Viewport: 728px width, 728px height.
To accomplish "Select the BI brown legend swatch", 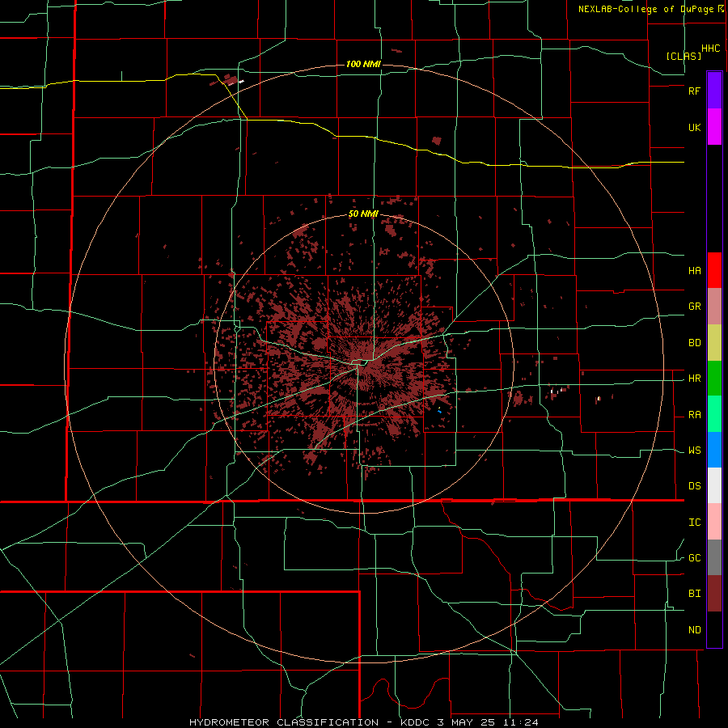I will (714, 594).
